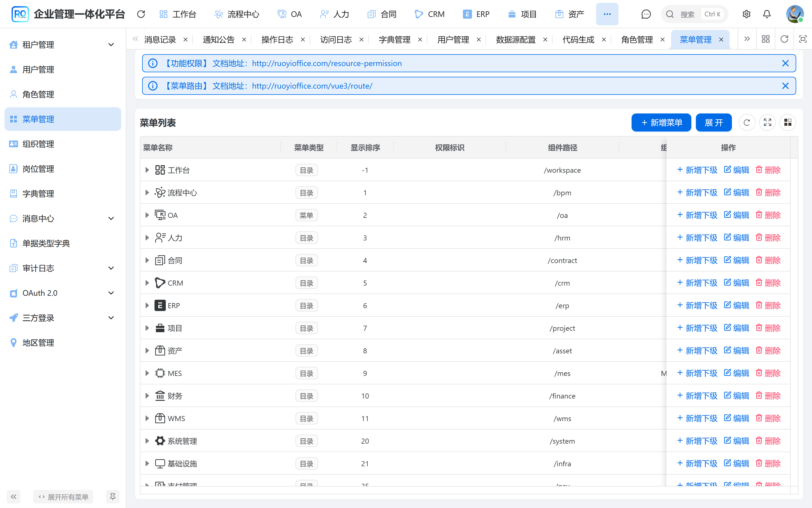Toggle table fullscreen icon in menu list toolbar
This screenshot has height=508, width=812.
point(767,123)
